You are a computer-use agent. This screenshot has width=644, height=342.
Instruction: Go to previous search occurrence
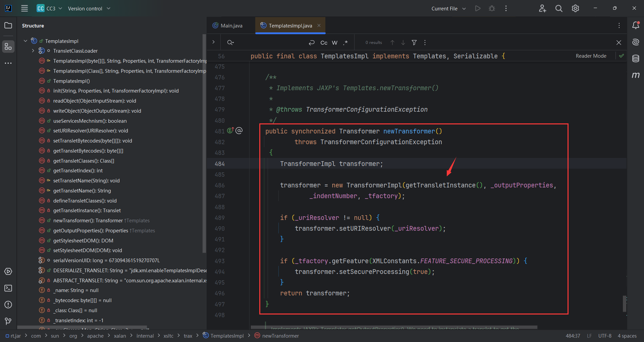tap(392, 43)
